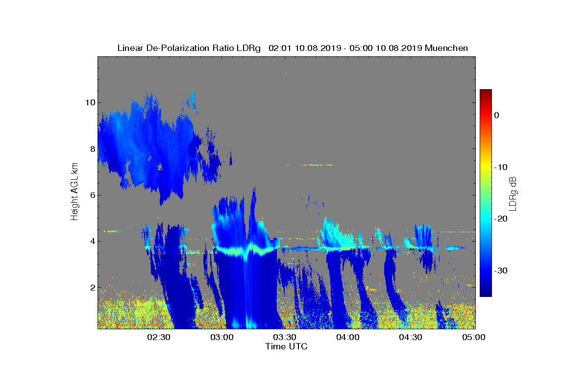Click the dark red top of the colorbar
This screenshot has width=588, height=392.
(486, 93)
